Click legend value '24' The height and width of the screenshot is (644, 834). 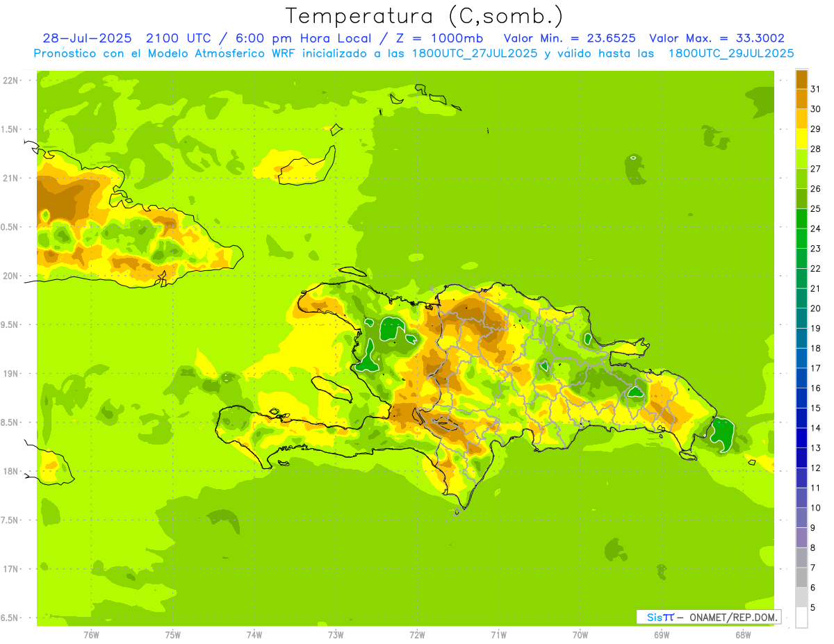tap(816, 229)
